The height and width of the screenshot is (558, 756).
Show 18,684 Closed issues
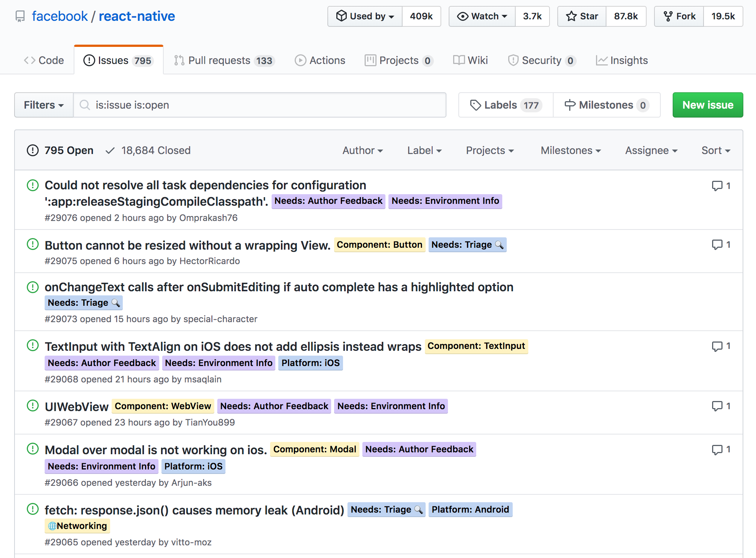tap(148, 150)
